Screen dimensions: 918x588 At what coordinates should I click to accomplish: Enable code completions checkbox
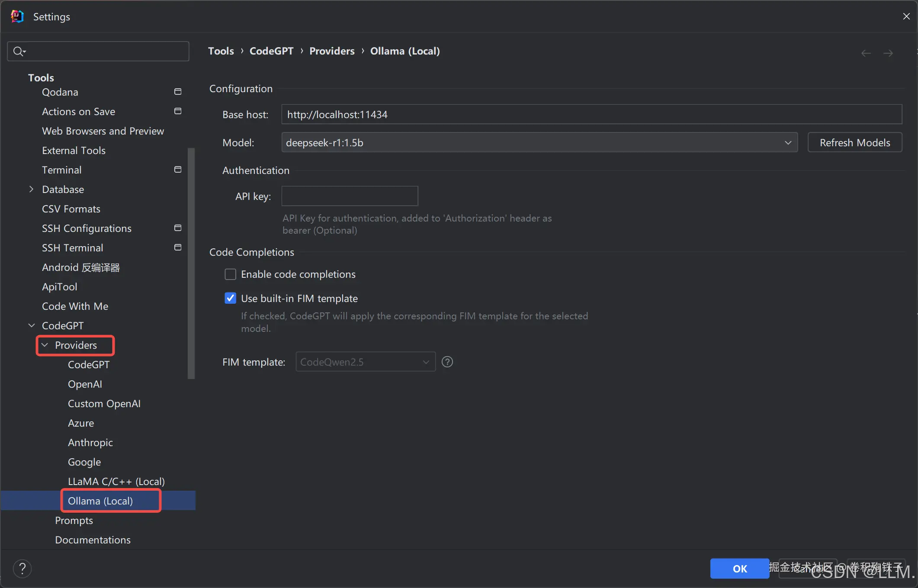coord(231,274)
